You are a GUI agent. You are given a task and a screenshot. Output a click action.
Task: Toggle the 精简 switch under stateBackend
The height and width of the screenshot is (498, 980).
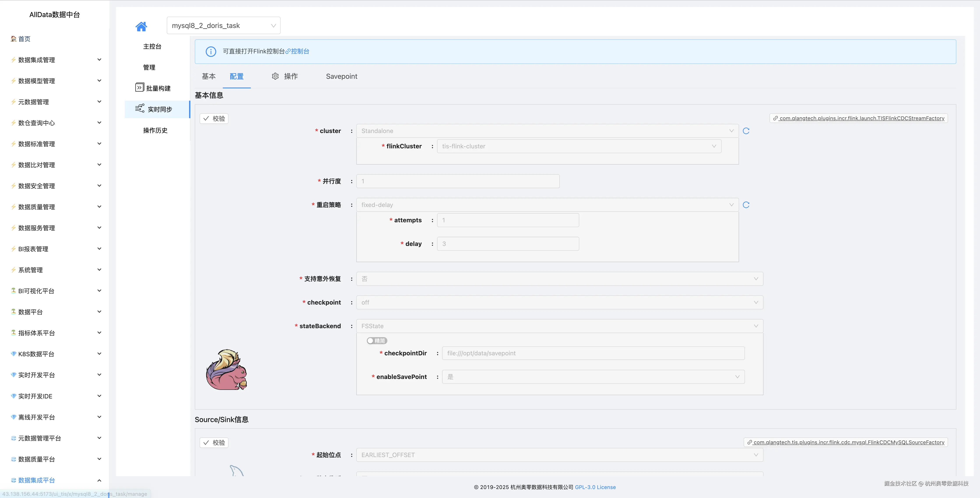click(377, 340)
